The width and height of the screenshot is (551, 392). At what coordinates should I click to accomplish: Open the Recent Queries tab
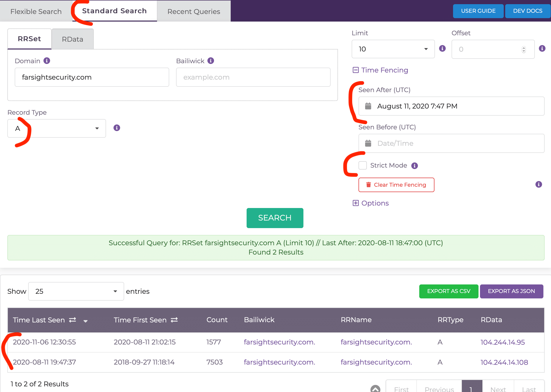point(194,11)
